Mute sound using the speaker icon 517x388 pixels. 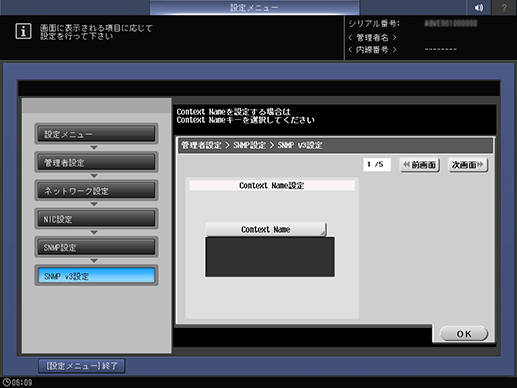478,7
